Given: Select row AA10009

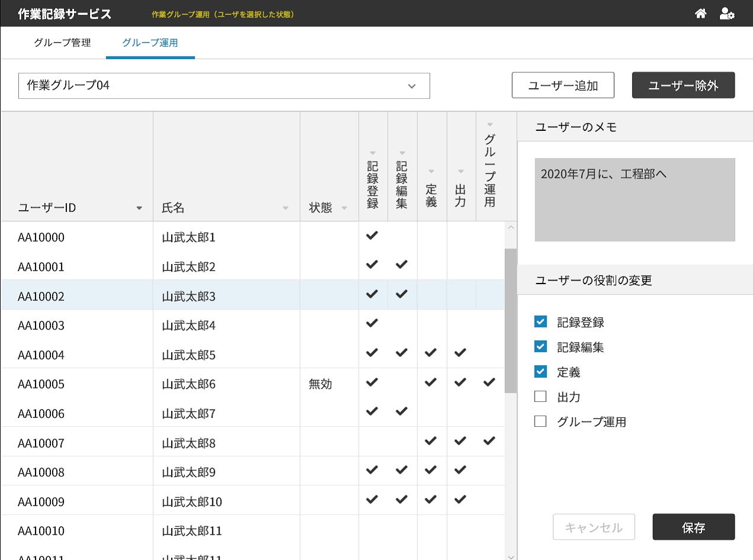Looking at the screenshot, I should 253,500.
